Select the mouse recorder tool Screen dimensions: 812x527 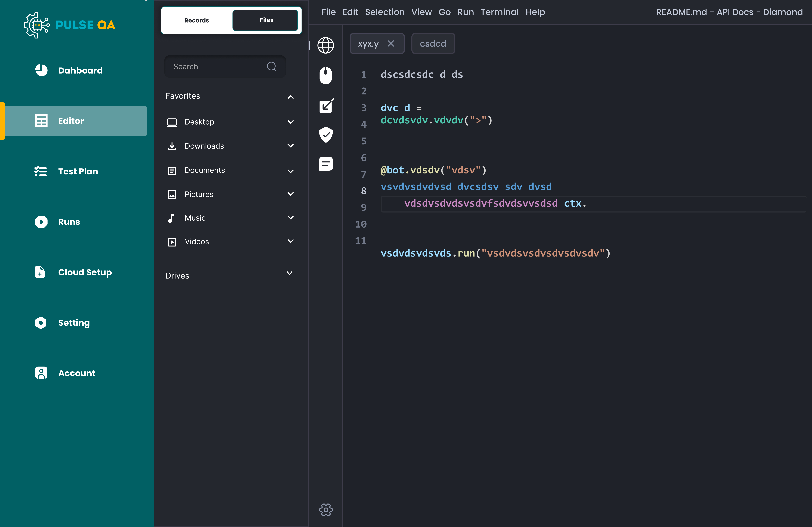point(326,75)
